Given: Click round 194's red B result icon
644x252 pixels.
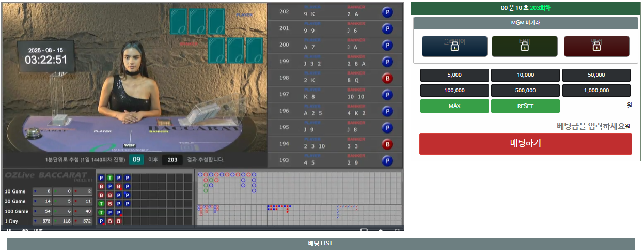Looking at the screenshot, I should click(387, 144).
